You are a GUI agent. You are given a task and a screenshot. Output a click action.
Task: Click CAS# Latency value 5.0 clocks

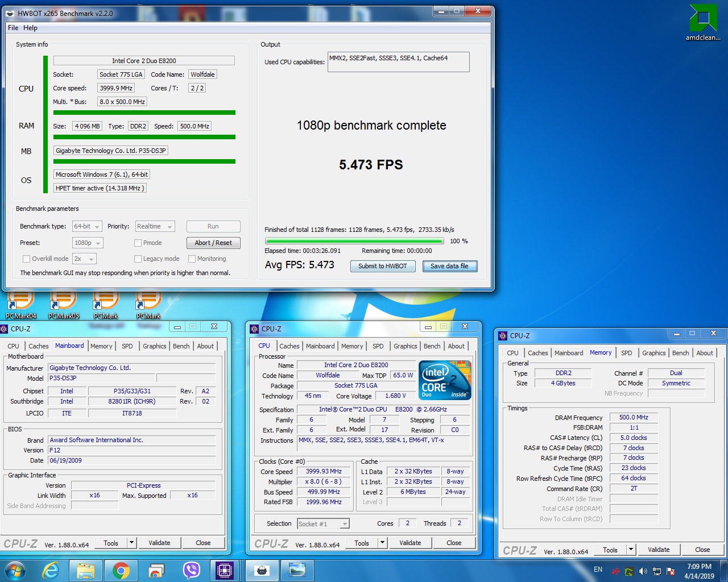(634, 438)
